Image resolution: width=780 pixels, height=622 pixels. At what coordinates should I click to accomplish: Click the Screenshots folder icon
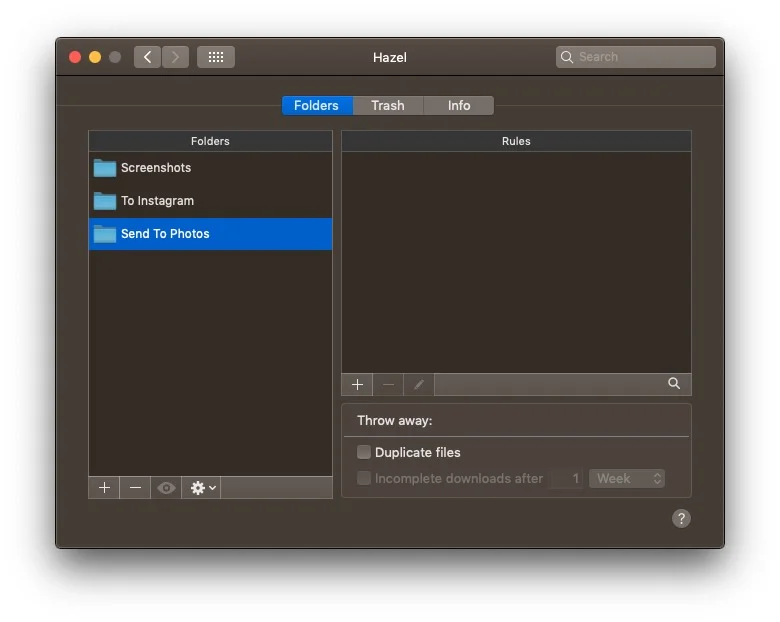pos(104,168)
